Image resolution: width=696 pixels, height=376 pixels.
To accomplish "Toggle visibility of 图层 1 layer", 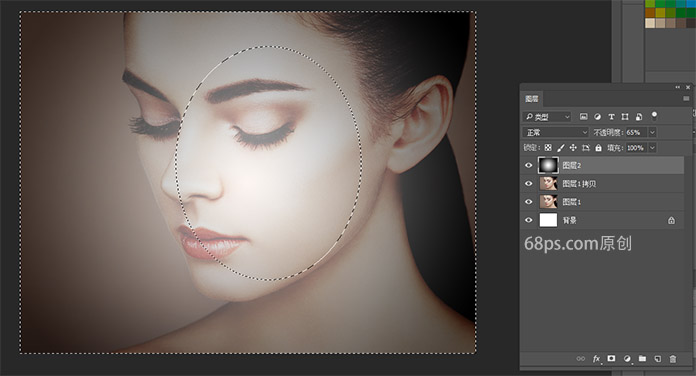I will [528, 202].
